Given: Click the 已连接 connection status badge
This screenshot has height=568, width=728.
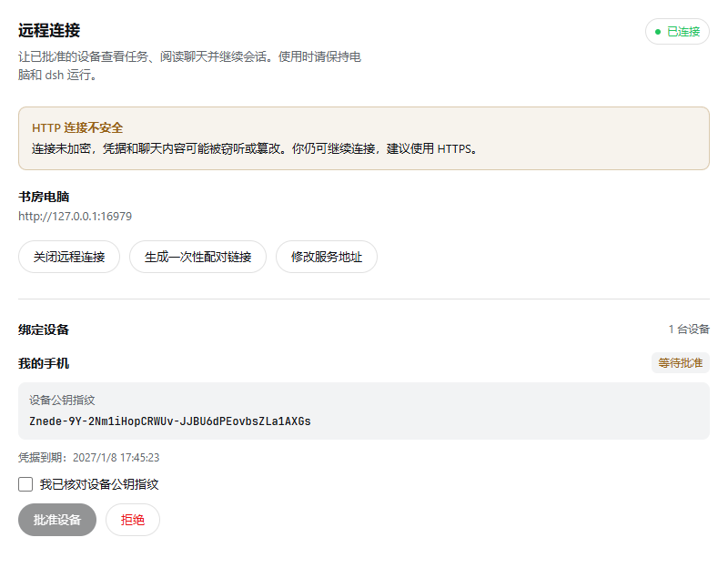Looking at the screenshot, I should (677, 32).
